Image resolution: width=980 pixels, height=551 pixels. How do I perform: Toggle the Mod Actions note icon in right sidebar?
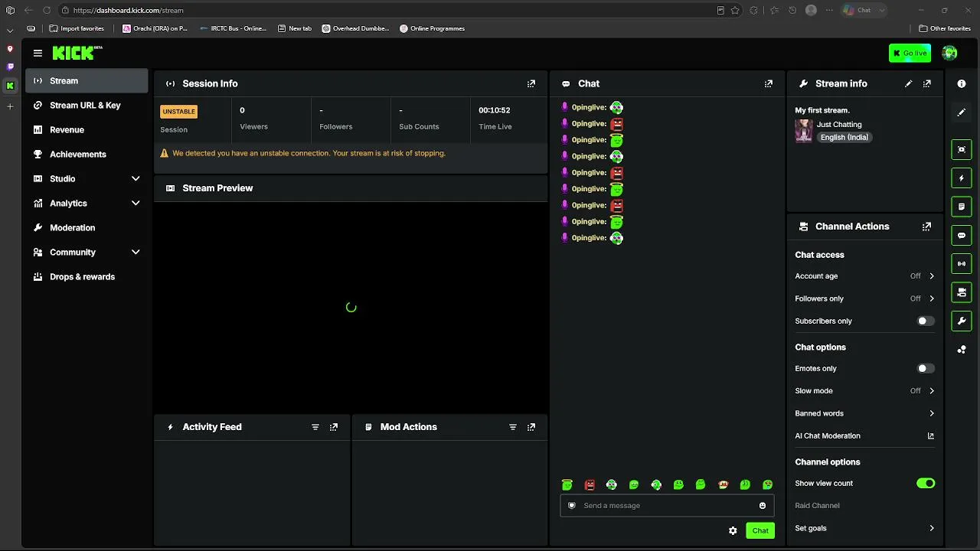tap(962, 207)
